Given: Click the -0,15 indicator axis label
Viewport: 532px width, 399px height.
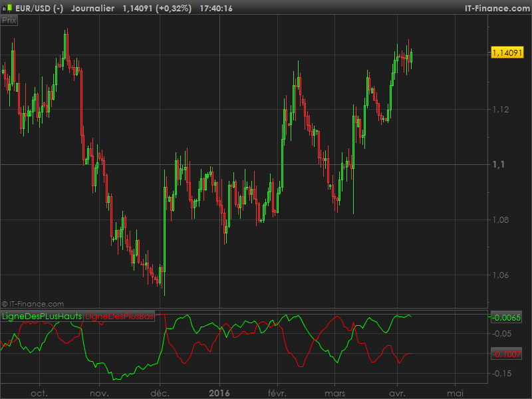Looking at the screenshot, I should [x=502, y=373].
